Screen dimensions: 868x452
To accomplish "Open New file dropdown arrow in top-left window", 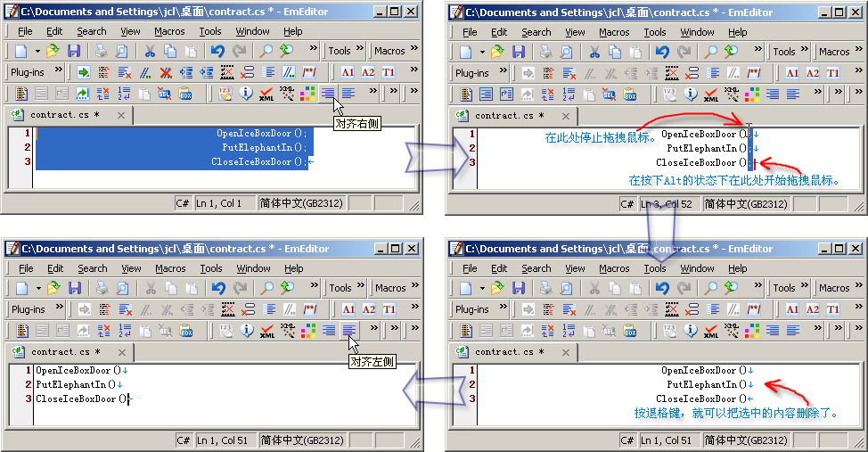I will [37, 51].
